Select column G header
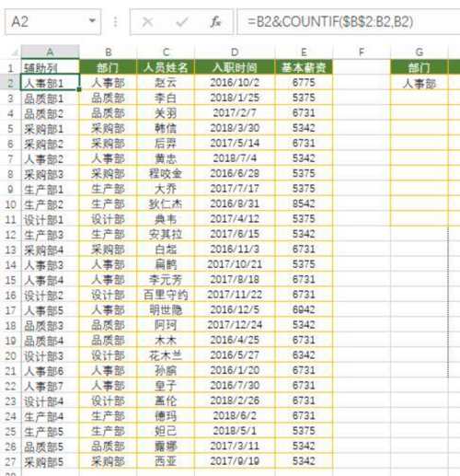The width and height of the screenshot is (460, 476). (x=419, y=52)
